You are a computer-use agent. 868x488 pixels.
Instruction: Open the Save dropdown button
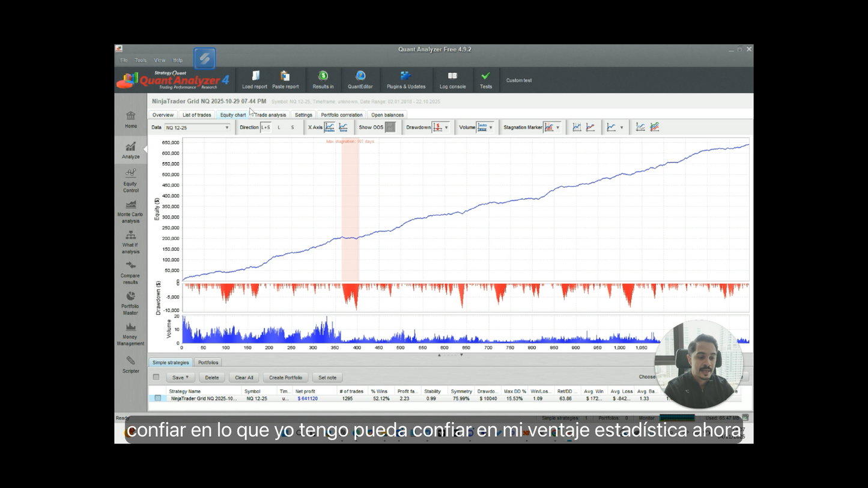click(180, 378)
